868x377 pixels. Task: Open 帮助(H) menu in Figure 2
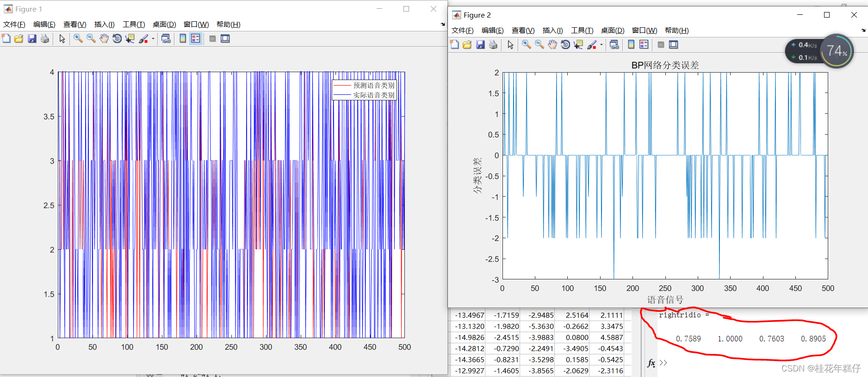[677, 31]
